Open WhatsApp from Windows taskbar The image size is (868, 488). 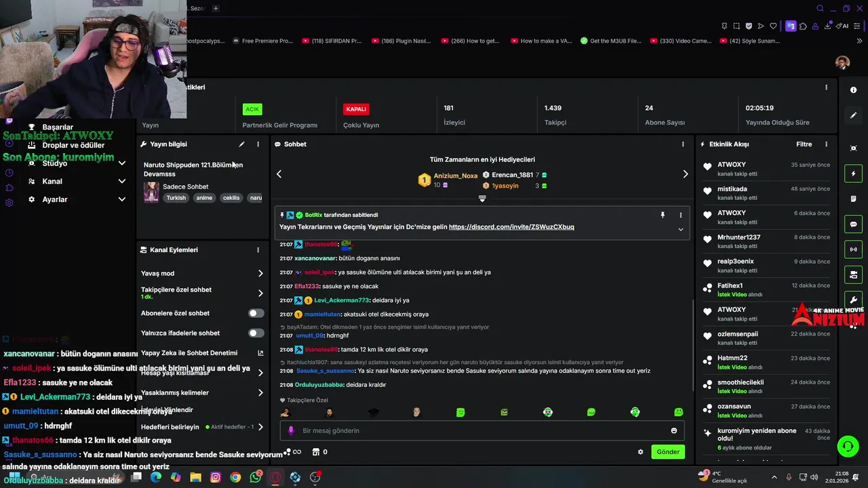pos(255,477)
